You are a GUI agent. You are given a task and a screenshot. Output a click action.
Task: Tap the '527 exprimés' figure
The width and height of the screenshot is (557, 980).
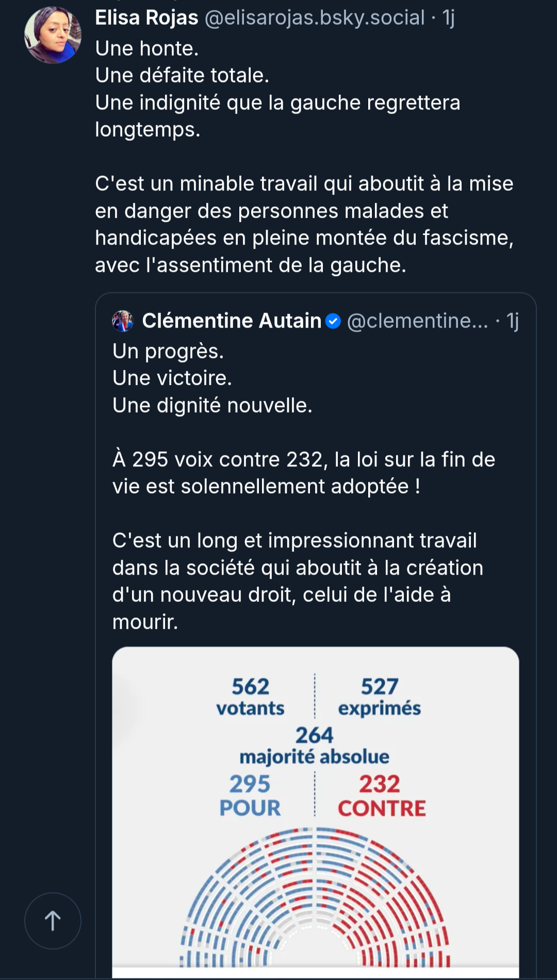point(380,697)
